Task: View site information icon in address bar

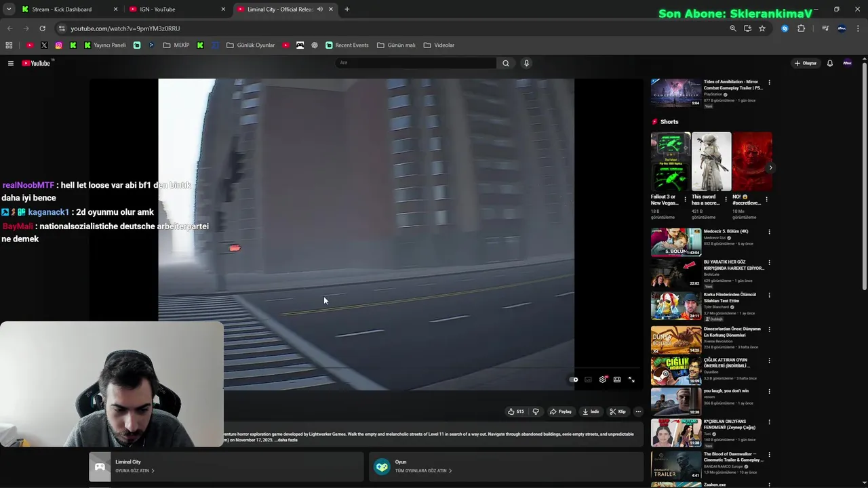Action: point(62,28)
